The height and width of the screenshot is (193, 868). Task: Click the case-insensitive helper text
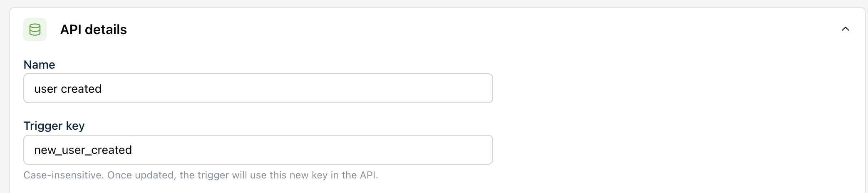201,175
